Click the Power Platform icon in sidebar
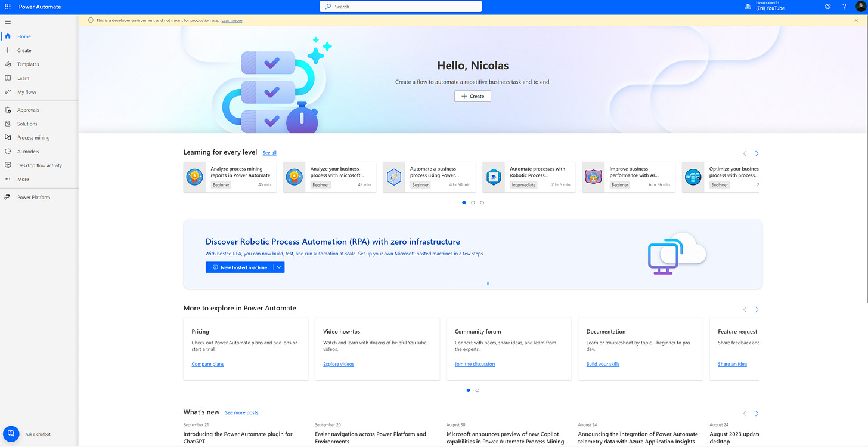The image size is (868, 447). 8,197
